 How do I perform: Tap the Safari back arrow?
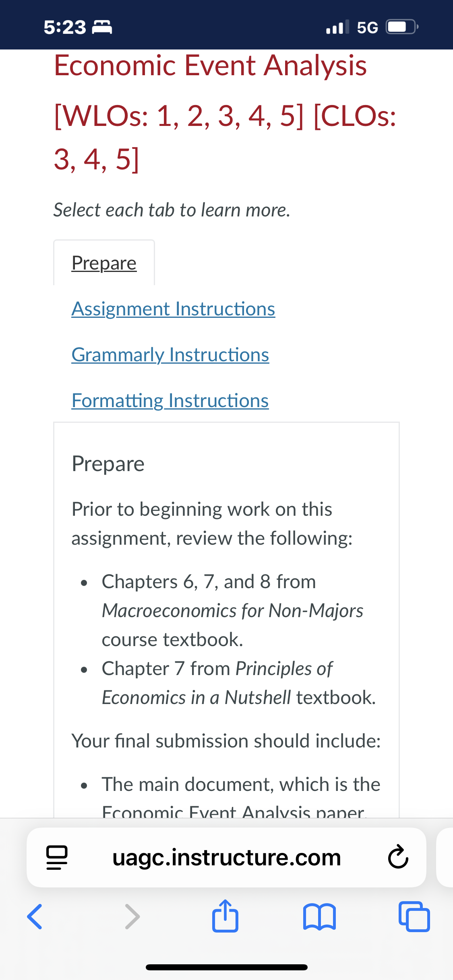pos(35,917)
